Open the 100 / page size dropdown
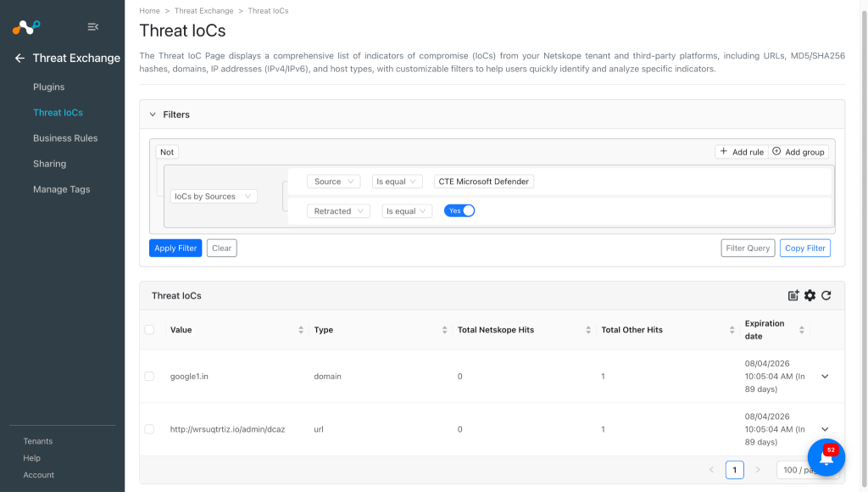The width and height of the screenshot is (868, 492). (x=808, y=470)
